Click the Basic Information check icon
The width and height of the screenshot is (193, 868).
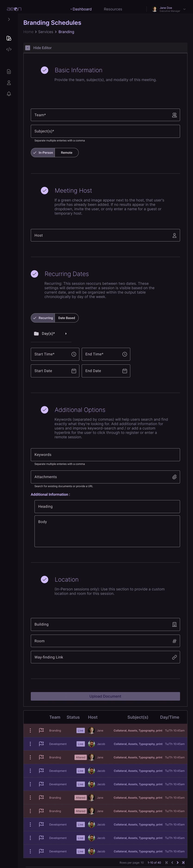(x=44, y=70)
